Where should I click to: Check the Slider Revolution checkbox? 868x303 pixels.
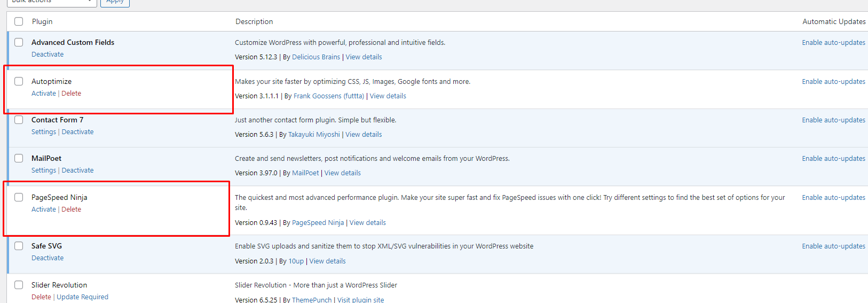pyautogui.click(x=19, y=285)
